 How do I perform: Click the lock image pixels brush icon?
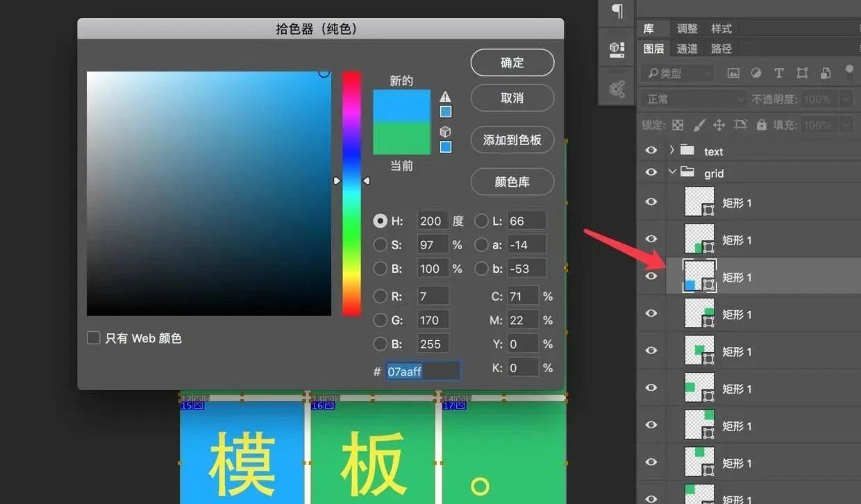699,125
